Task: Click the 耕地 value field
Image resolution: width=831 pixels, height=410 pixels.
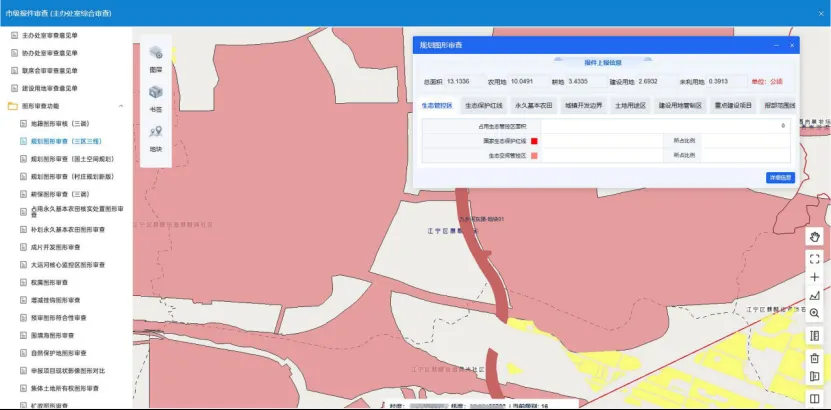Action: 586,82
